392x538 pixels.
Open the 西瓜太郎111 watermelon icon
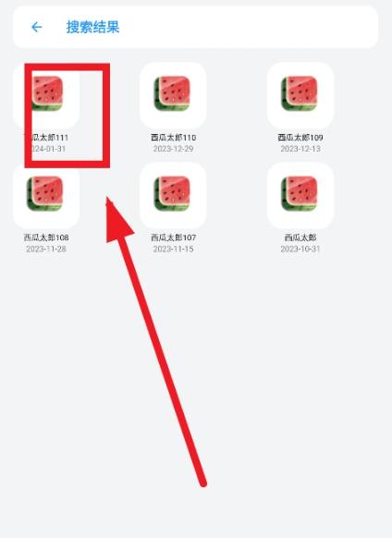(x=46, y=93)
